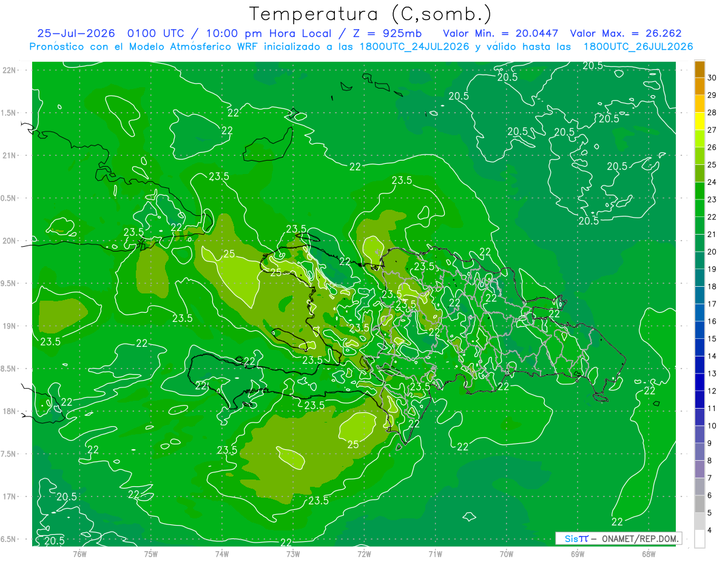This screenshot has width=728, height=562.
Task: Click longitude axis label '75W'
Action: 151,554
